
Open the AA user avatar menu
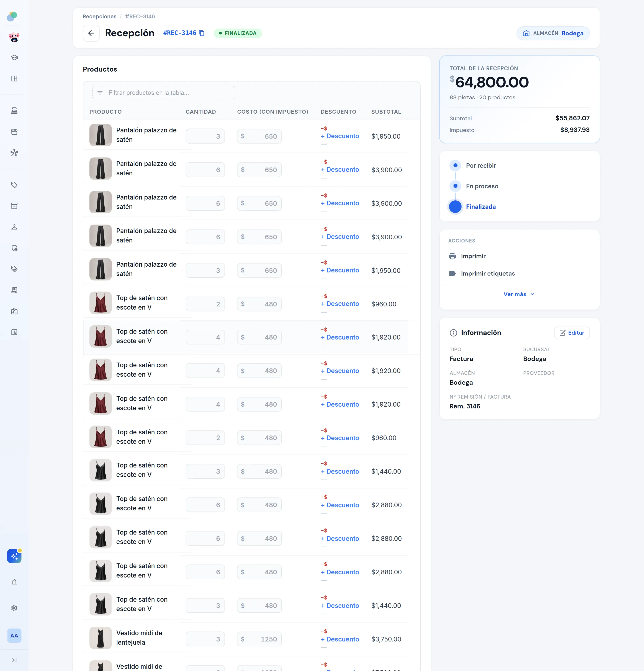tap(14, 635)
